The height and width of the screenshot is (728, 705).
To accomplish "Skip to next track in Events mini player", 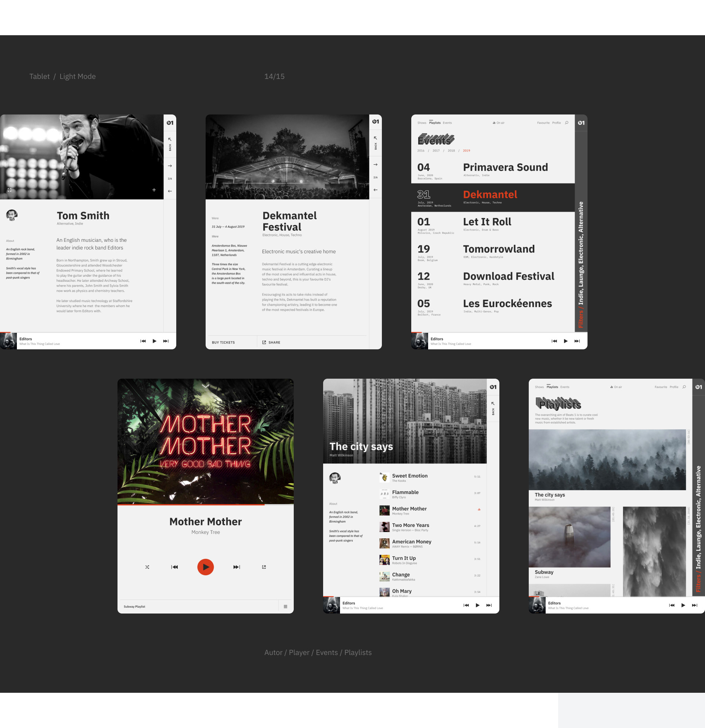I will coord(577,341).
